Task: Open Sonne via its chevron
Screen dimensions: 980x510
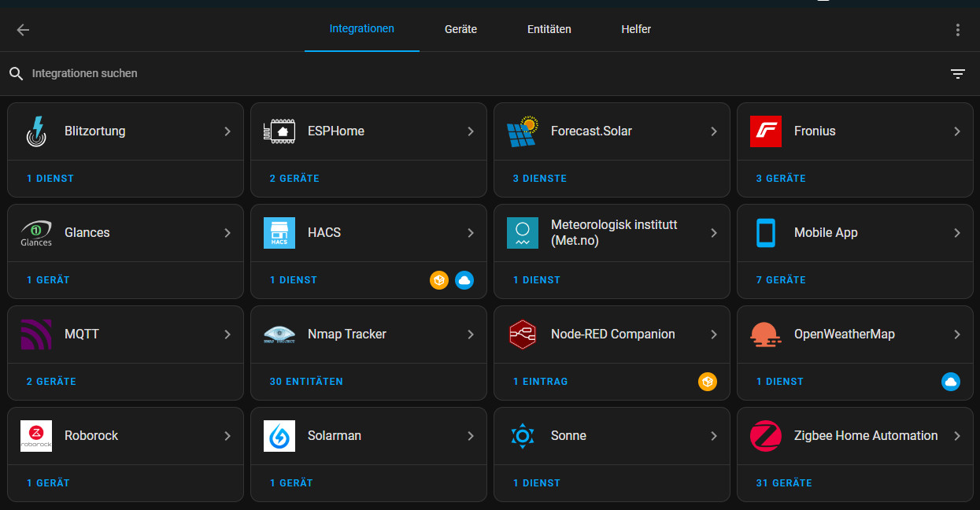Action: tap(714, 436)
